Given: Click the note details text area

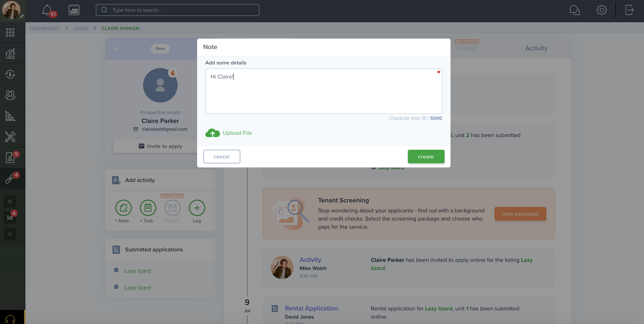Looking at the screenshot, I should coord(324,91).
